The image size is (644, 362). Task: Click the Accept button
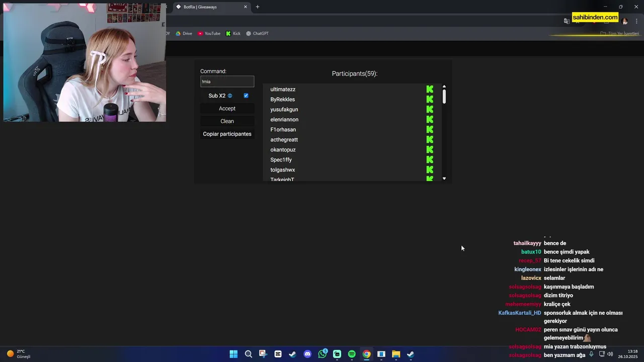pos(227,109)
